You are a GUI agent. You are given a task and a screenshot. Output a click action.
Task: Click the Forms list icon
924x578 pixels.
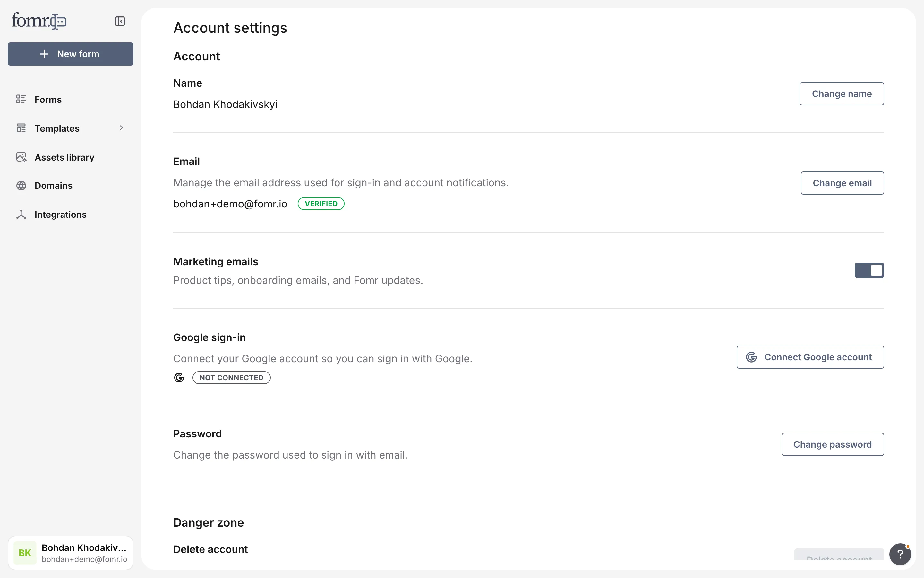(x=21, y=100)
